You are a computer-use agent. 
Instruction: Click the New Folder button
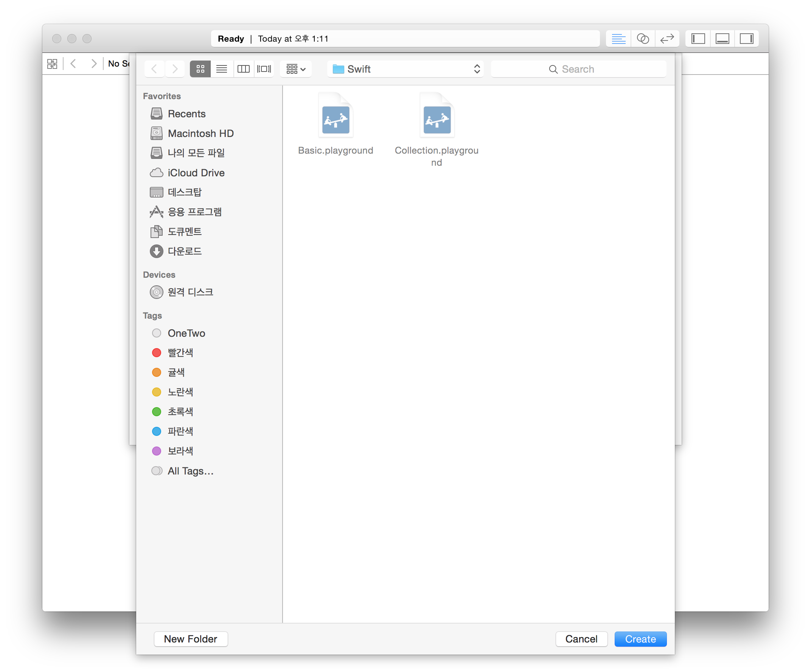190,639
